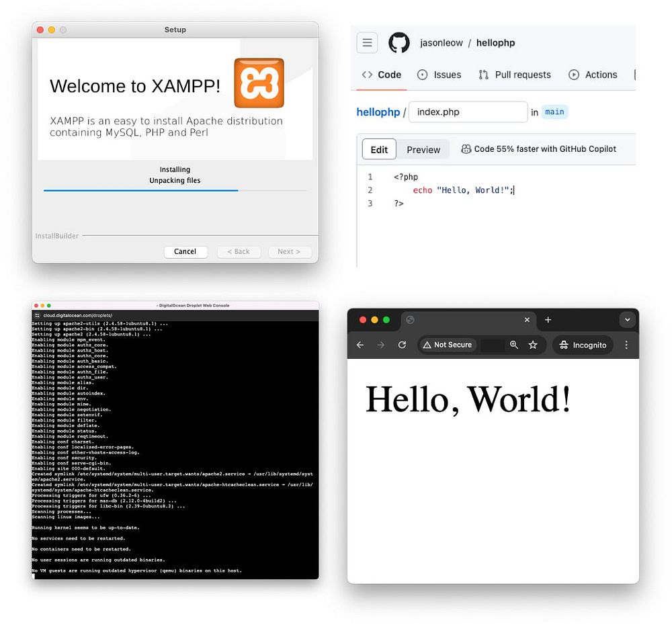Open the Issues tab
The image size is (672, 627).
[439, 75]
